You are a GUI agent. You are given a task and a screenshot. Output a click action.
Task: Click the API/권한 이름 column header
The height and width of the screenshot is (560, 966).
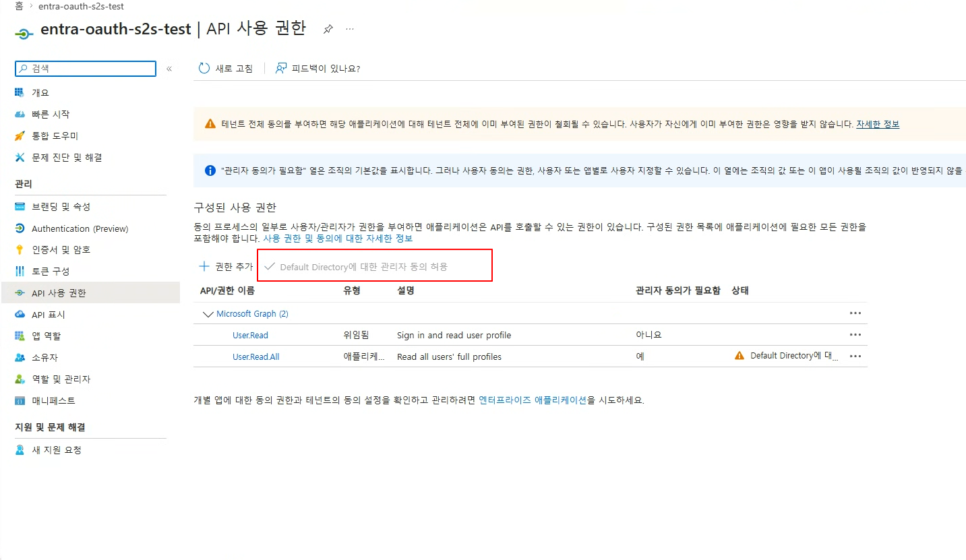227,290
